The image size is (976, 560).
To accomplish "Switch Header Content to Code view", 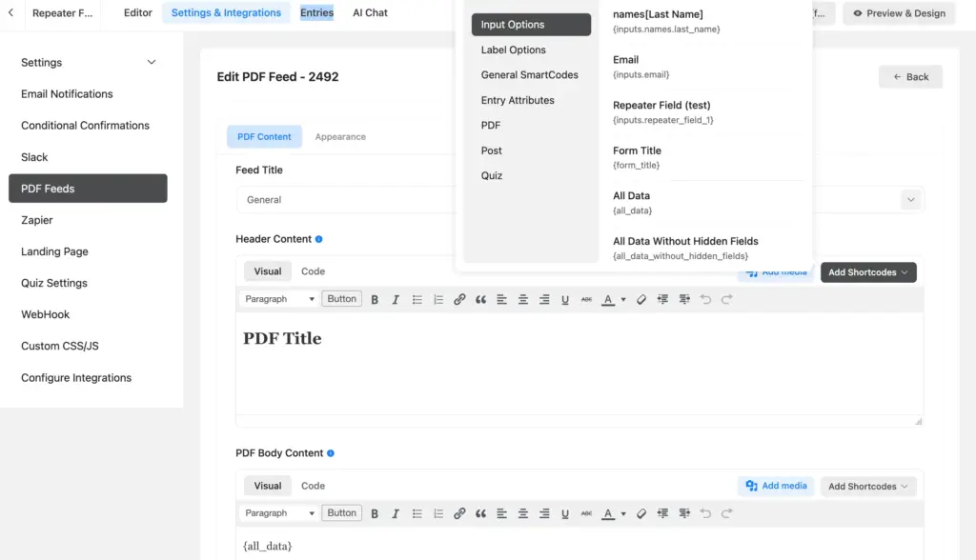I will tap(313, 271).
